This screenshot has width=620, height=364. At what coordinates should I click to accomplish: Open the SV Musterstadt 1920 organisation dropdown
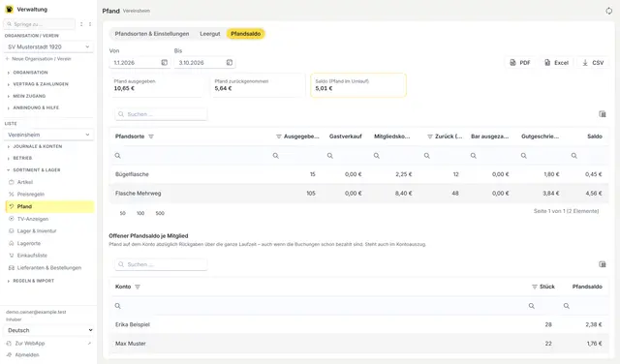coord(49,46)
